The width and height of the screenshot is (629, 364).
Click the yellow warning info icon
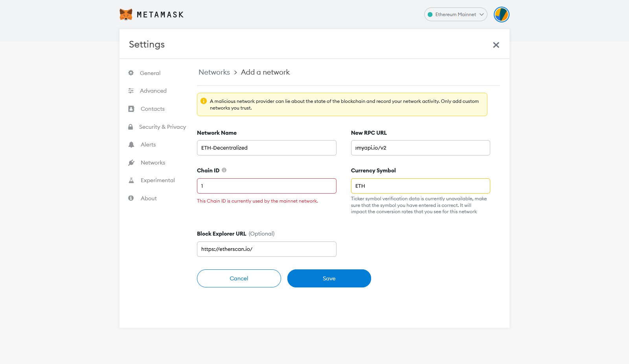click(x=204, y=101)
